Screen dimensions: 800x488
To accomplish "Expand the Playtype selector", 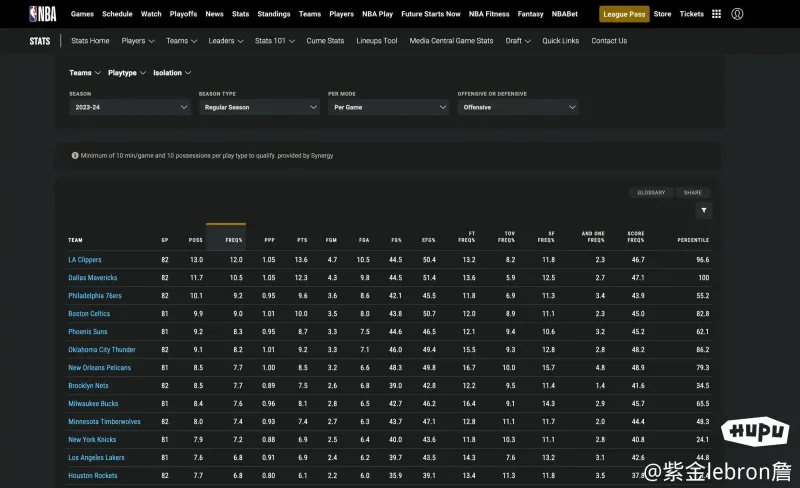I will tap(127, 72).
